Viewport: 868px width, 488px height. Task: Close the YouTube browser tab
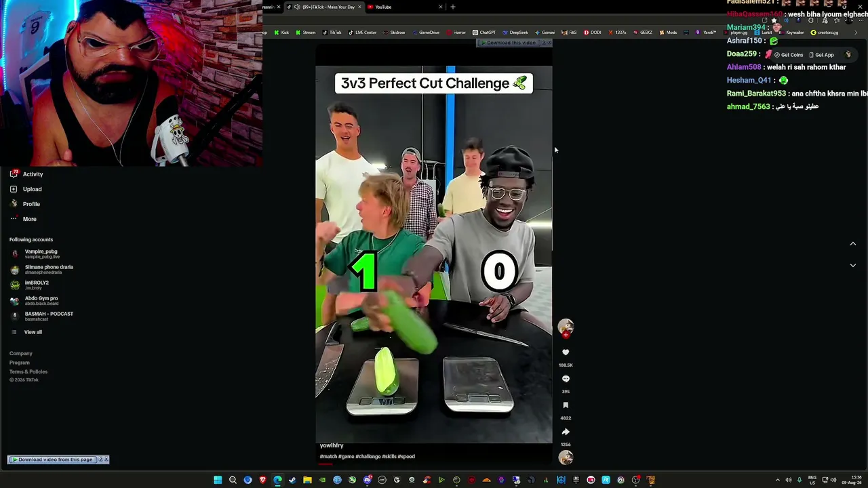click(x=441, y=7)
